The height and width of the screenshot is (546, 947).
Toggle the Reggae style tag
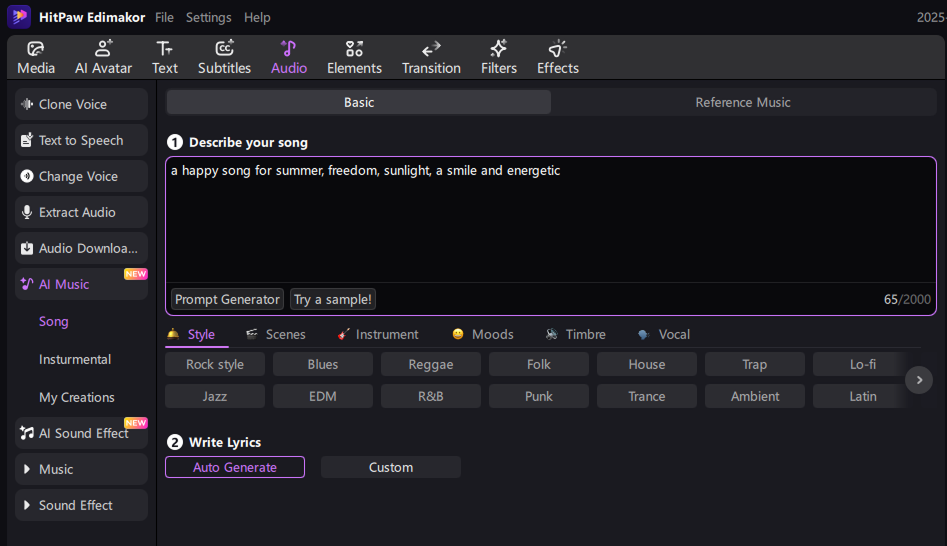pyautogui.click(x=431, y=364)
